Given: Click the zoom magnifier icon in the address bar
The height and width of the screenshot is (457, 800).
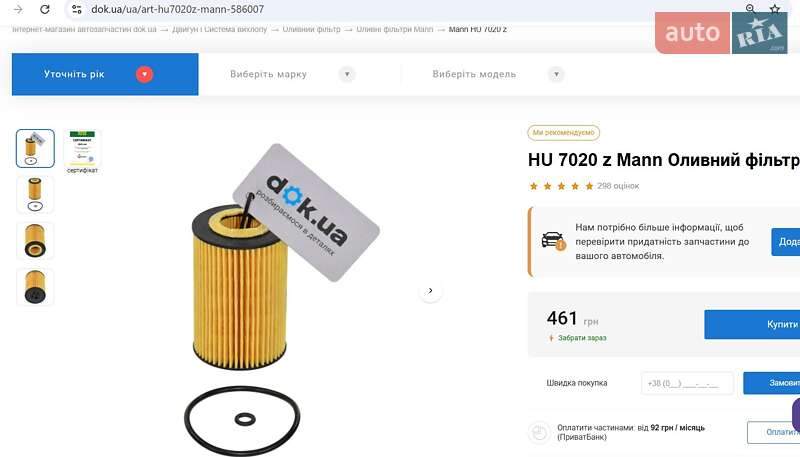Looking at the screenshot, I should (x=750, y=9).
